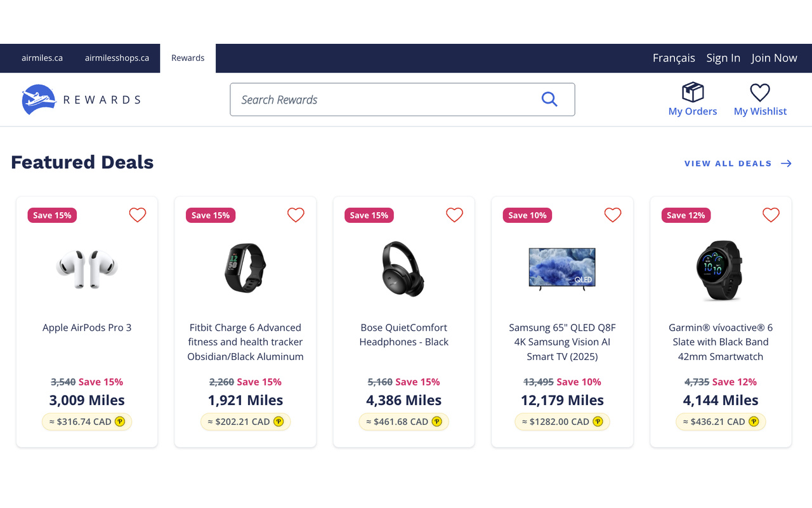
Task: Click the Apple AirPods Pro 3 title
Action: pos(87,328)
